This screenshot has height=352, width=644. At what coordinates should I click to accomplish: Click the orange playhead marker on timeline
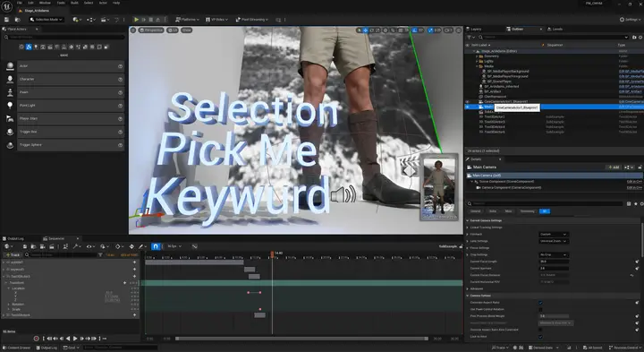tap(272, 254)
